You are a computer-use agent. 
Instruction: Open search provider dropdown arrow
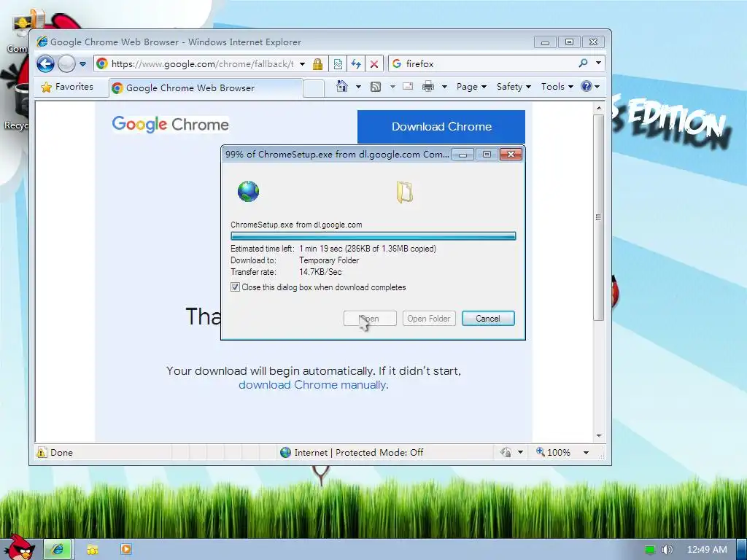pyautogui.click(x=598, y=63)
